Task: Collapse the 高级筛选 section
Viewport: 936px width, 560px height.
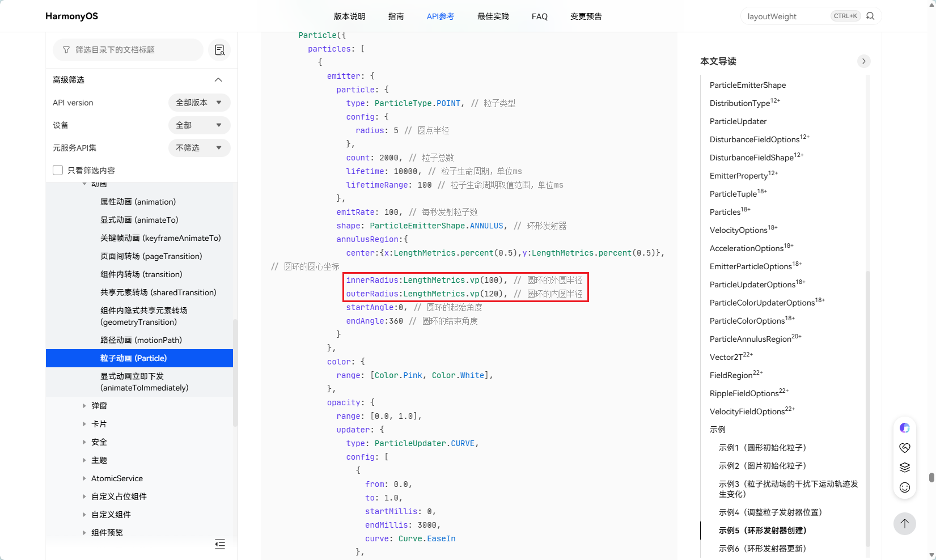Action: (x=218, y=80)
